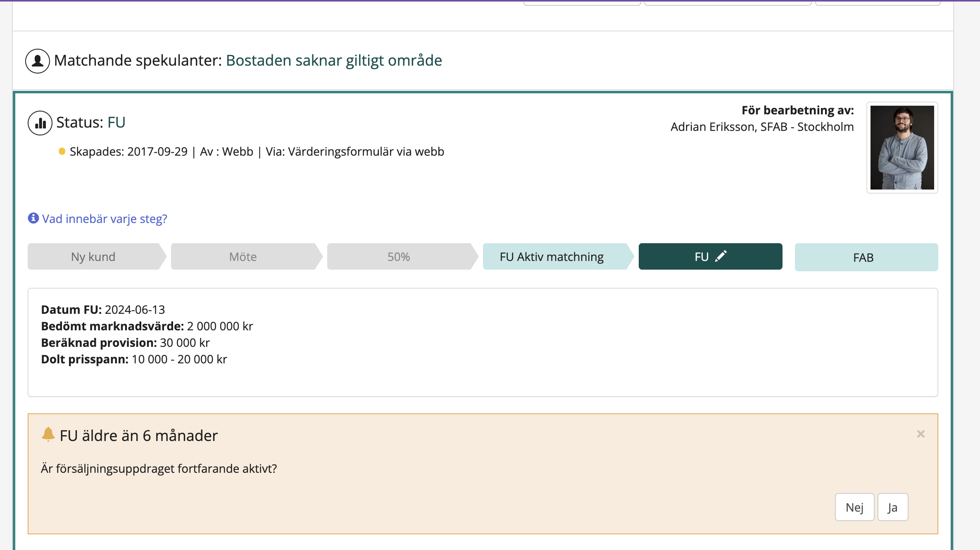Choose the FU Aktiv matchning step
Screen dimensions: 980x550
[x=552, y=257]
